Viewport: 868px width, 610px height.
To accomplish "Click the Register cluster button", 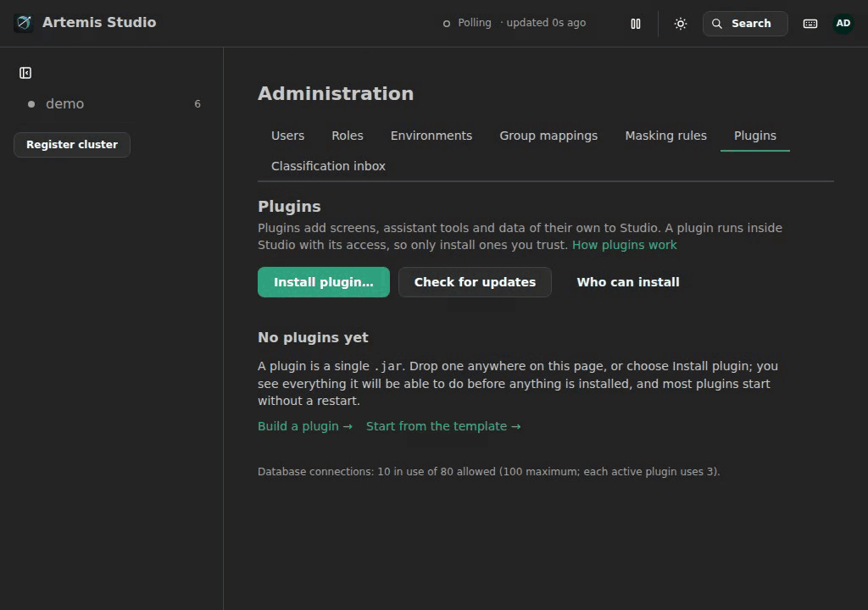I will [x=72, y=145].
